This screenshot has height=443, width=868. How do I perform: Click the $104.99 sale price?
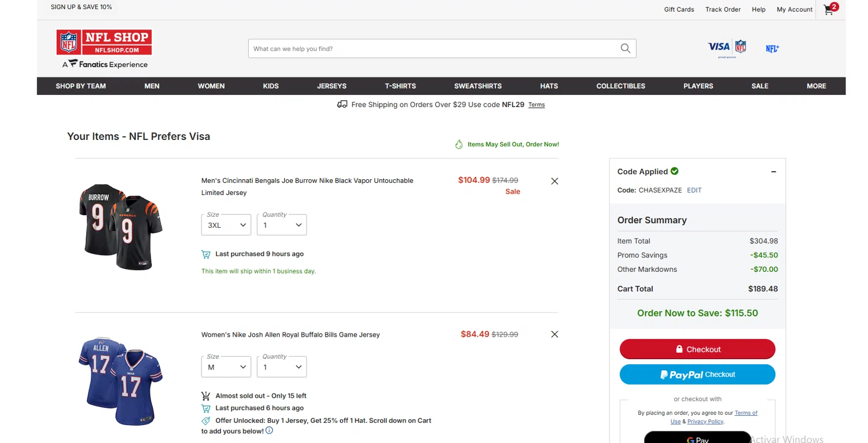point(474,180)
